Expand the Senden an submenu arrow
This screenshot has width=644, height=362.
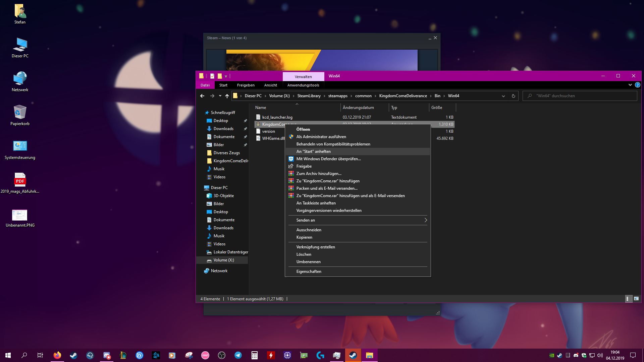(426, 220)
